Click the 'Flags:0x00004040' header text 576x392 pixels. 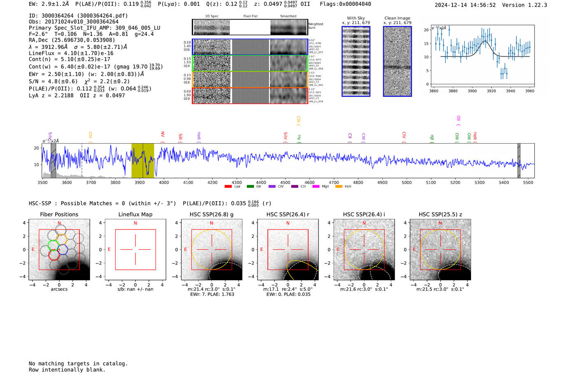click(345, 4)
